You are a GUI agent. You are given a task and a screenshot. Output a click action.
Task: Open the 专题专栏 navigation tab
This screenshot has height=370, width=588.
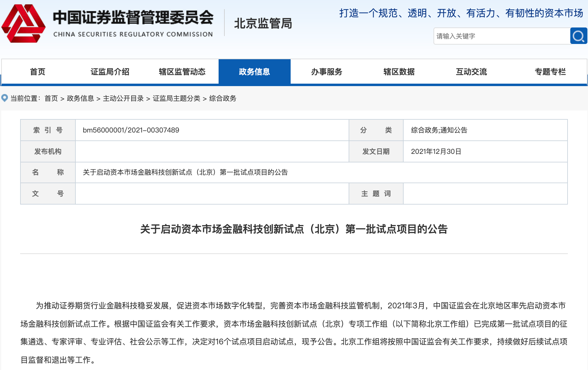[x=550, y=72]
